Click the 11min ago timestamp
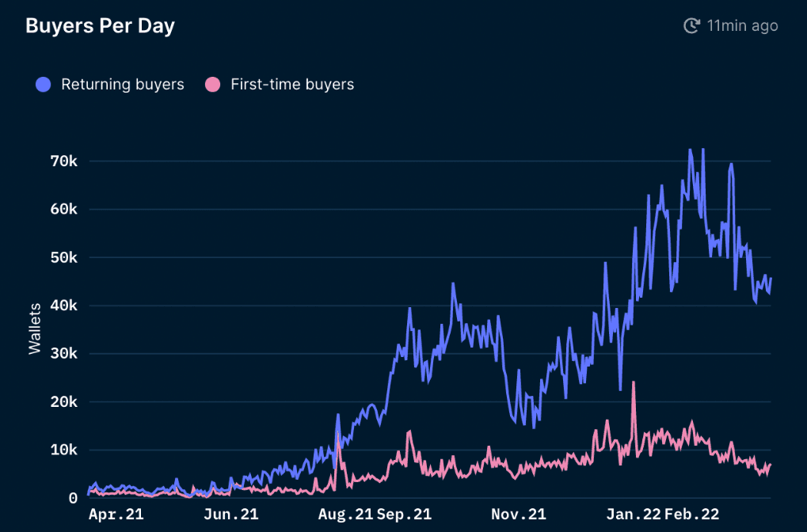The height and width of the screenshot is (532, 807). tap(742, 26)
